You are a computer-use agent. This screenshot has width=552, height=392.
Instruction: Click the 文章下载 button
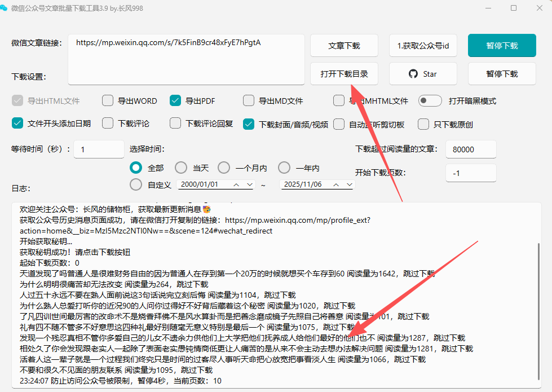(344, 46)
